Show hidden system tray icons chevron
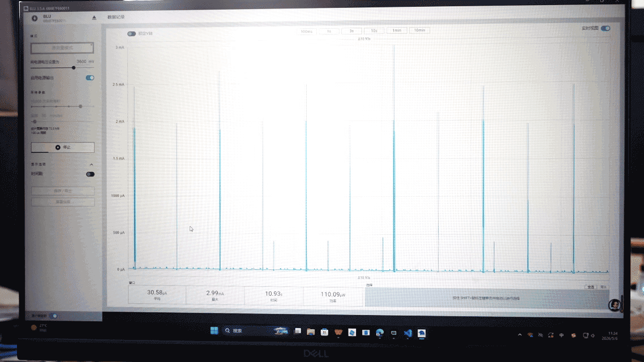644x362 pixels. (520, 335)
